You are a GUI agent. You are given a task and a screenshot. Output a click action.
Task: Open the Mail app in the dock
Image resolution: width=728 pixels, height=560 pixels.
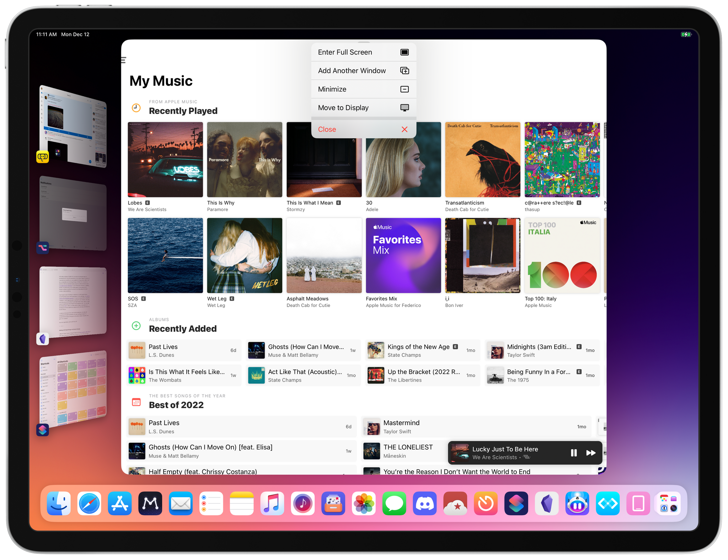coord(181,503)
